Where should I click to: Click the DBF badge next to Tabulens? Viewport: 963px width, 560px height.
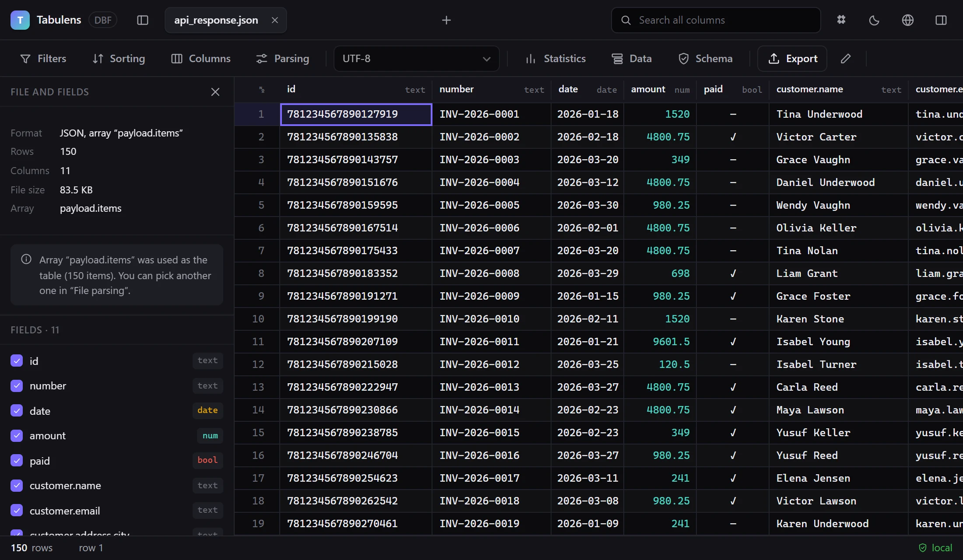tap(103, 20)
